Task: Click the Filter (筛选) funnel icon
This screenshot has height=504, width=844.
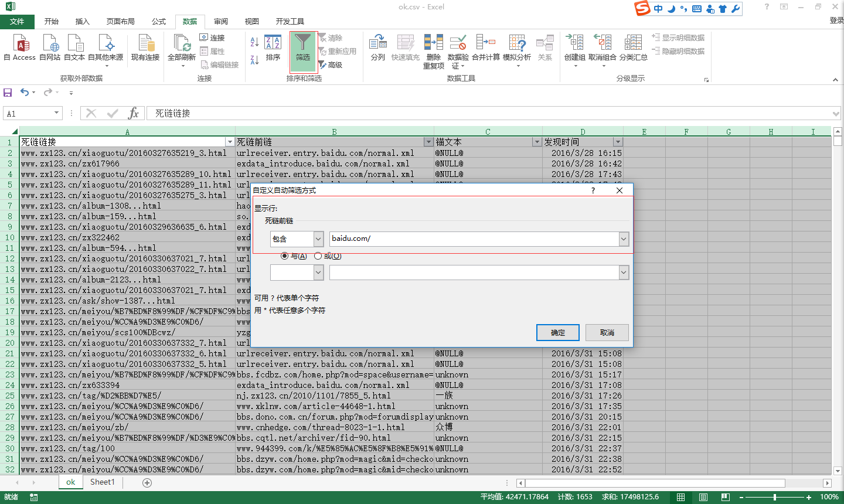Action: click(303, 47)
